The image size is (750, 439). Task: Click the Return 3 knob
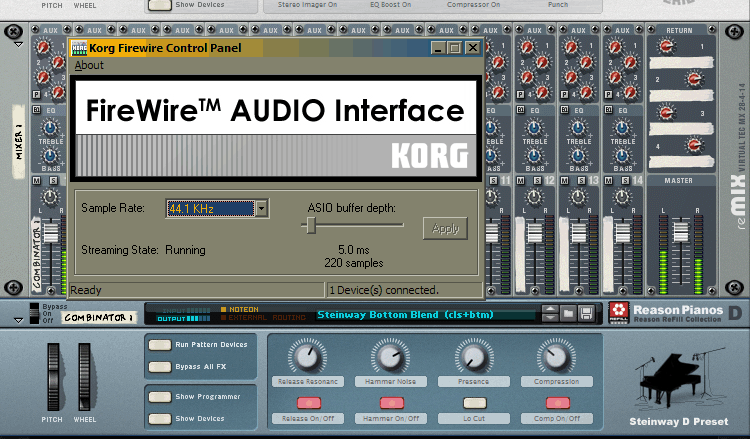[x=666, y=113]
